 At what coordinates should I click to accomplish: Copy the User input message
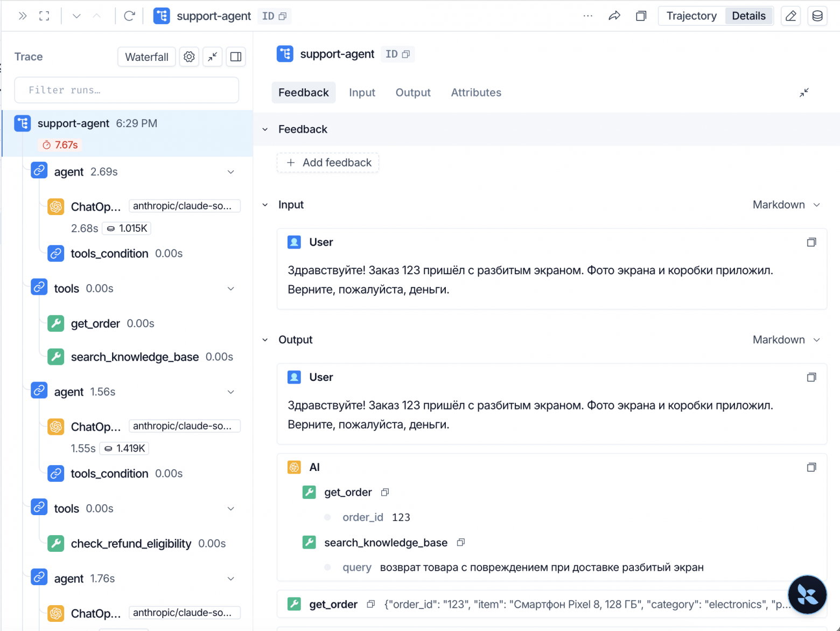pyautogui.click(x=811, y=242)
